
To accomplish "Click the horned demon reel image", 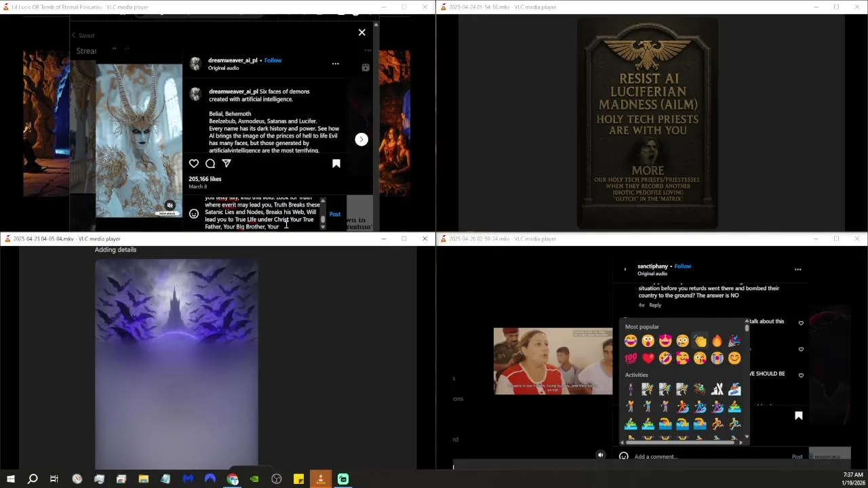I will [x=139, y=140].
